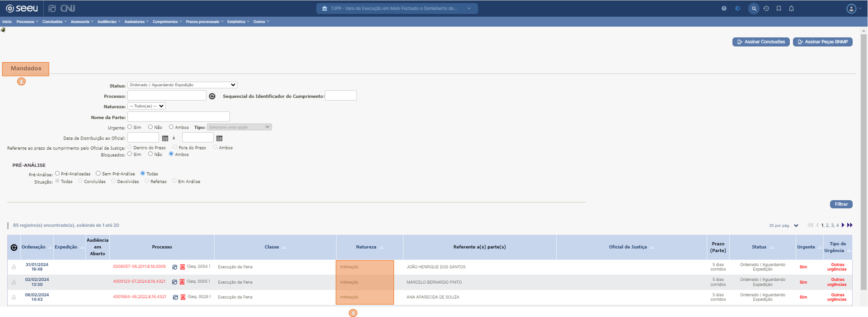
Task: Click blue CNJ icon for process 4000123-07.2024.8.16.4321
Action: pos(175,282)
